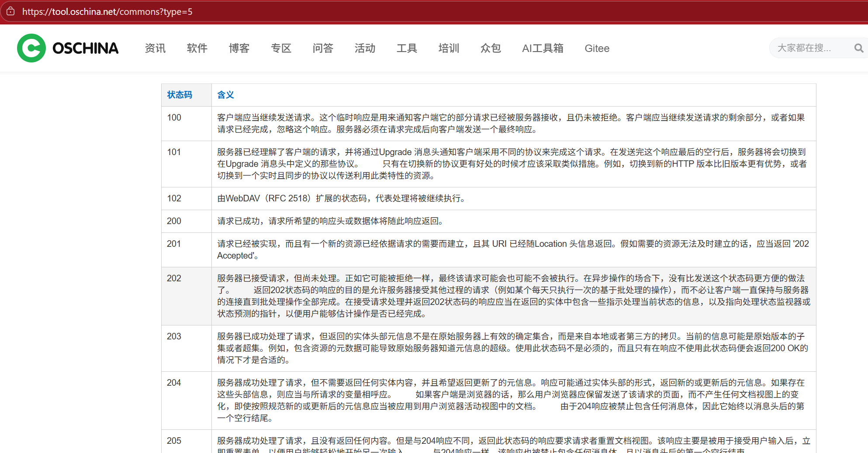The image size is (868, 453).
Task: Click the search magnifier icon
Action: pyautogui.click(x=858, y=48)
